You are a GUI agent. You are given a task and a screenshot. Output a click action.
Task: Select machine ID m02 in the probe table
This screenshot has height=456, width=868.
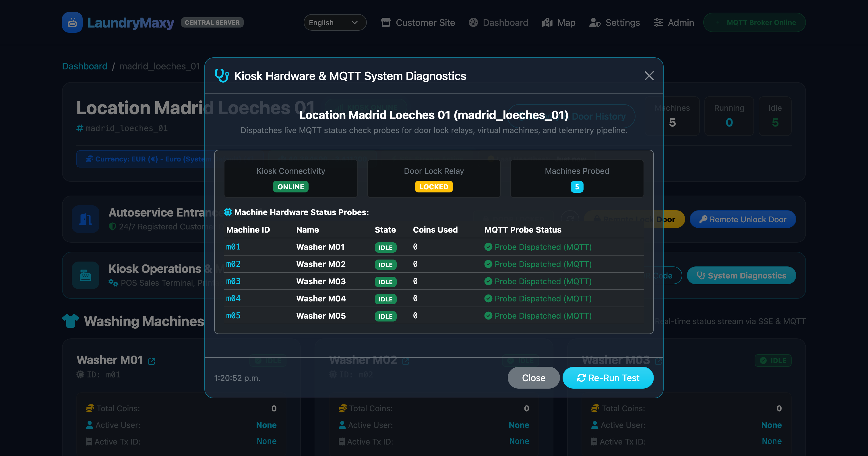[x=233, y=264]
